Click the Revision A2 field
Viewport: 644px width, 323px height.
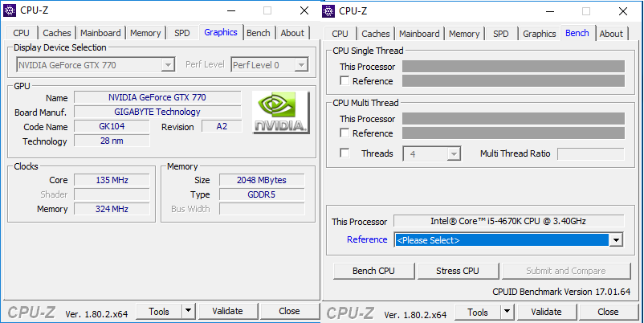[x=222, y=126]
